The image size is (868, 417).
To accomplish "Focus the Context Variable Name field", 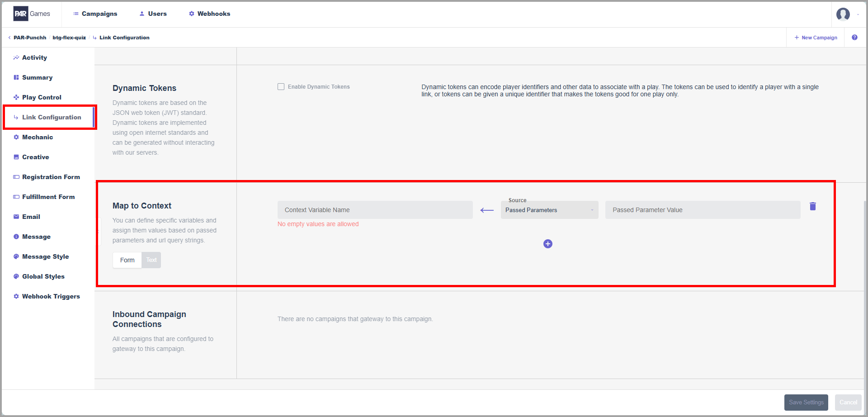I will point(375,210).
